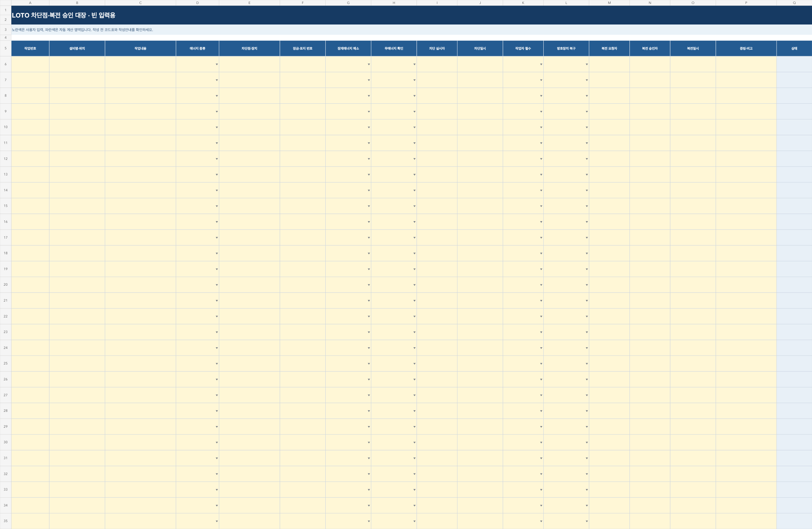Open the 방호장치 복구 dropdown in row 35
This screenshot has width=812, height=529.
587,521
